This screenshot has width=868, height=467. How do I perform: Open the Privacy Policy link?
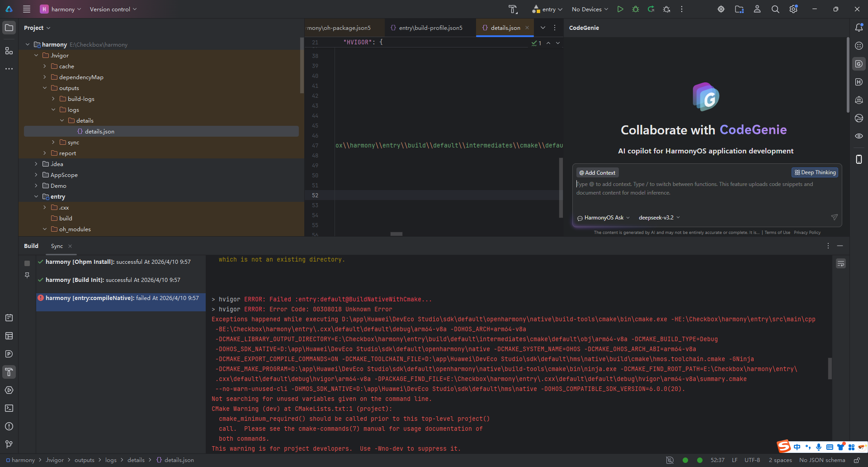click(807, 233)
